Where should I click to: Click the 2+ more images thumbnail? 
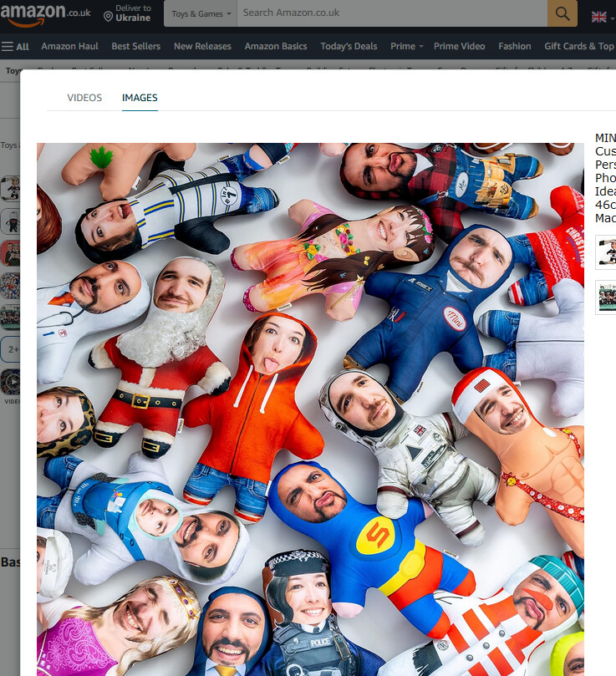click(x=10, y=349)
